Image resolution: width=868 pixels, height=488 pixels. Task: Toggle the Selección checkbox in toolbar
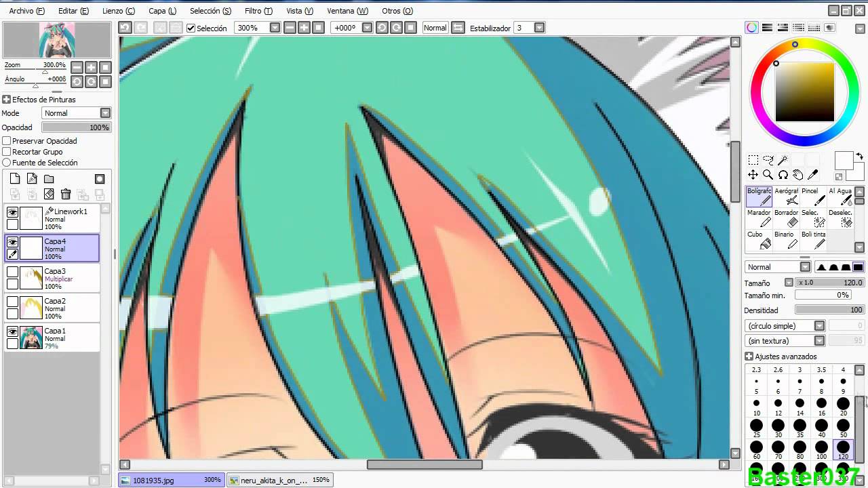[191, 28]
